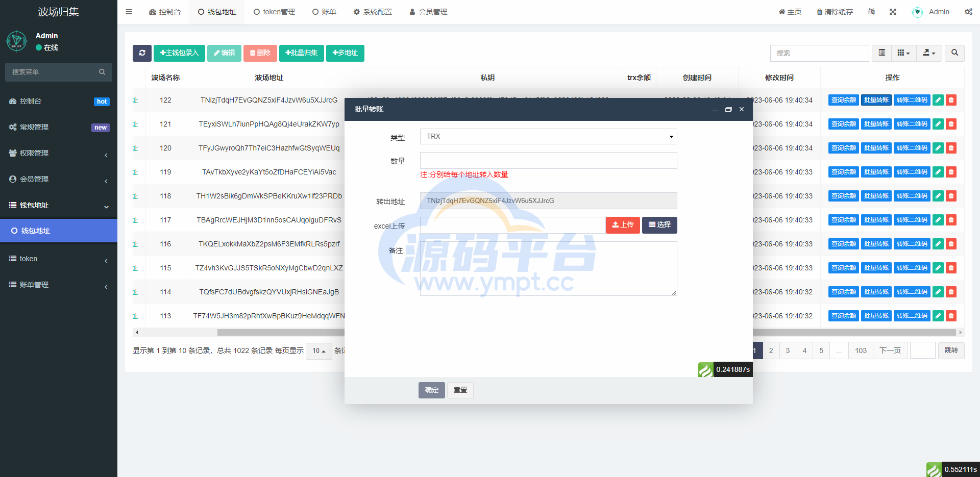Click the table search magnifier icon button

click(x=954, y=53)
